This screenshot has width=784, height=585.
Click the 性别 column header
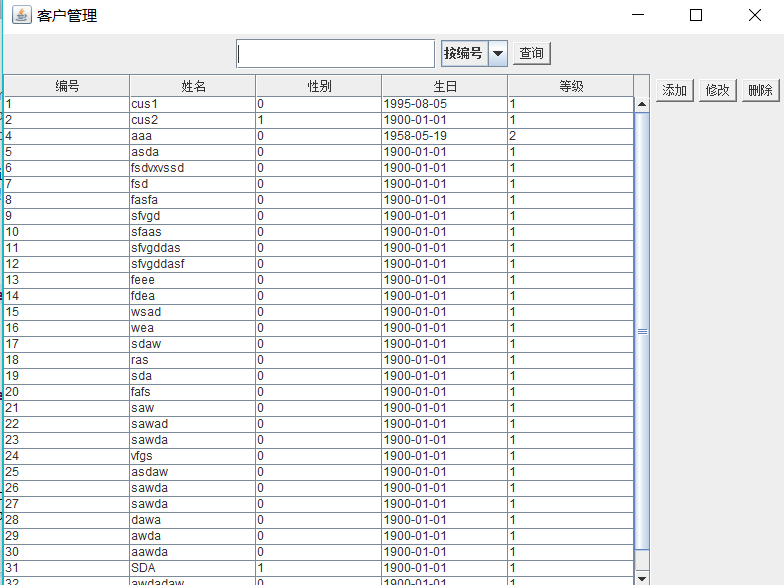pos(319,86)
